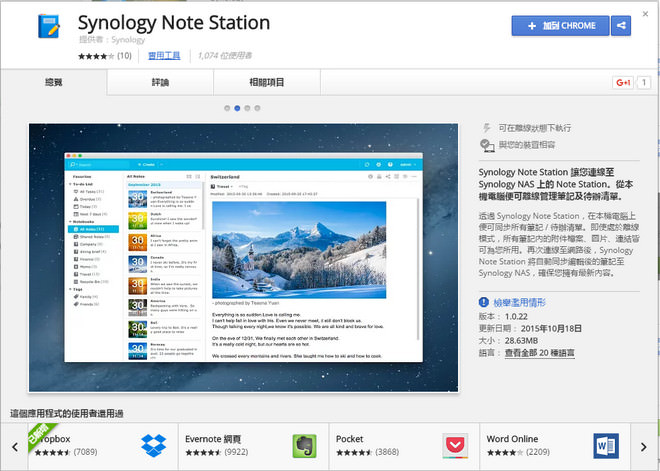Screen dimensions: 660x471
Task: Switch to the 評論 tab
Action: tap(160, 82)
